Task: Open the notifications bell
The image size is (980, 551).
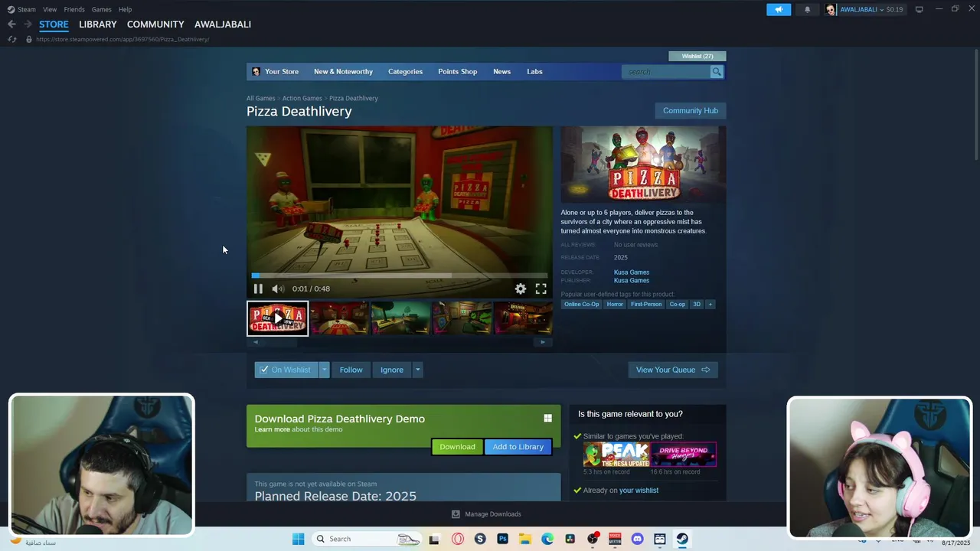Action: pyautogui.click(x=807, y=9)
